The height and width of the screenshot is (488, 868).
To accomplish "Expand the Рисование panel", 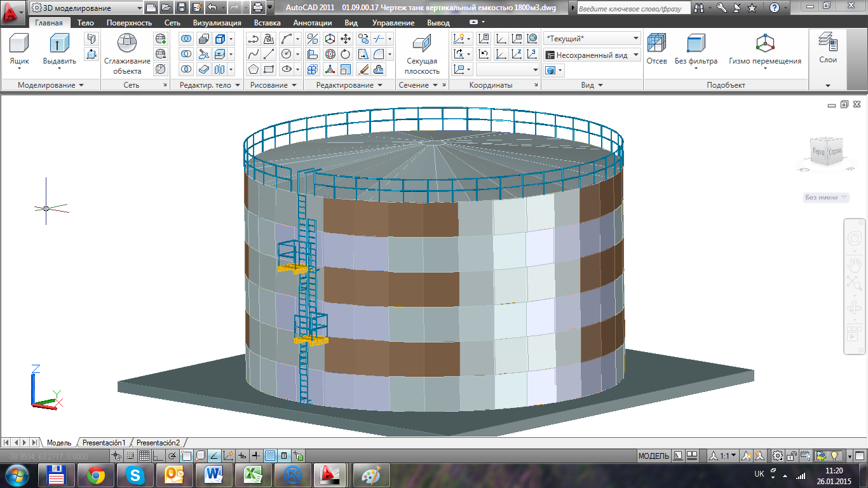I will [273, 85].
